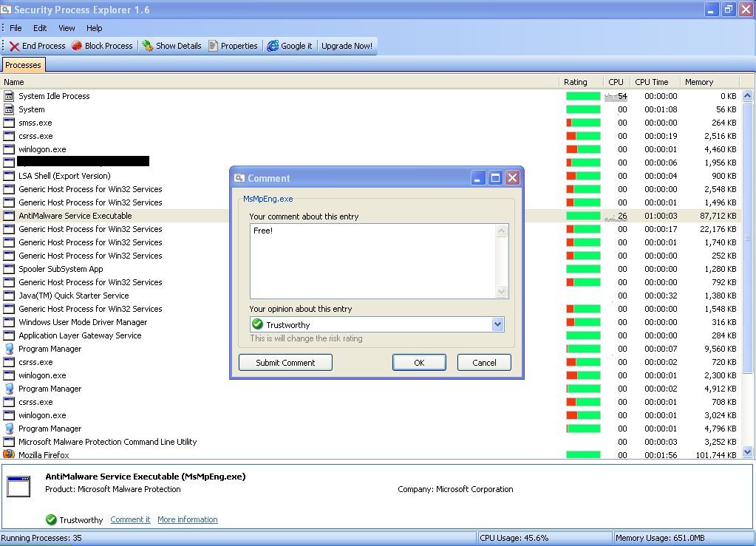Click the smss.exe process icon
The image size is (756, 546).
[x=9, y=123]
